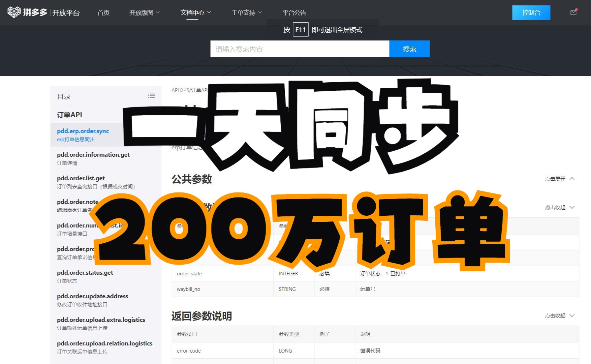The height and width of the screenshot is (364, 591).
Task: Click the 控制台 button
Action: tap(531, 12)
